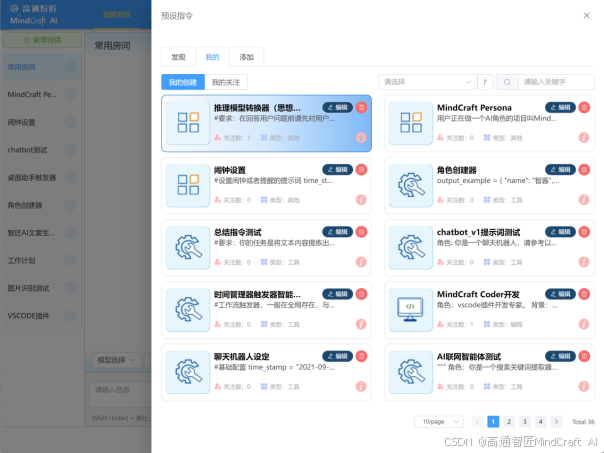Edit the 闹钟设置 preset
Screen dimensions: 604x453
coord(337,169)
